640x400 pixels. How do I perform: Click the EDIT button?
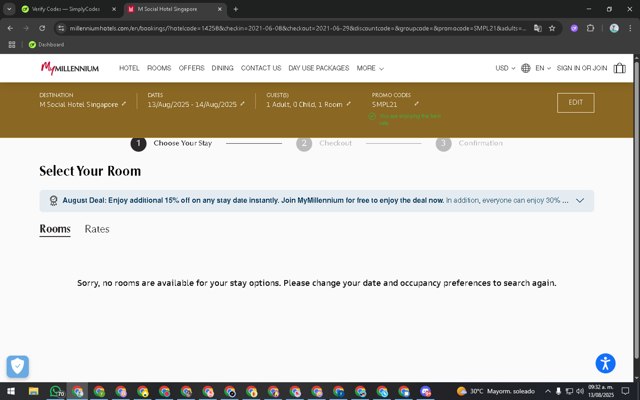point(576,102)
